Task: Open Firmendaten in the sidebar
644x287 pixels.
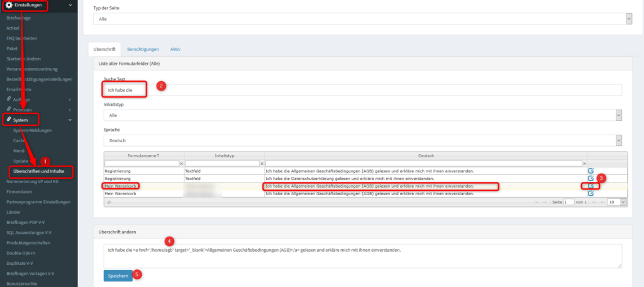Action: coord(19,192)
